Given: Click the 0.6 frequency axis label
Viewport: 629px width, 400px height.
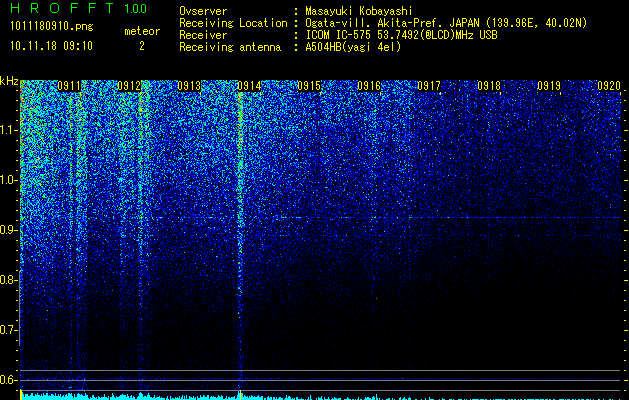Looking at the screenshot, I should [8, 380].
